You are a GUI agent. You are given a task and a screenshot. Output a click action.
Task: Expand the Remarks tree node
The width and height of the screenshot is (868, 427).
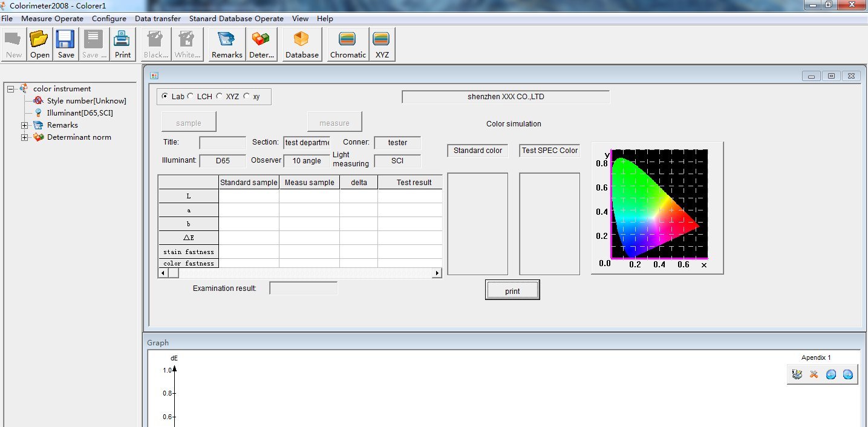pyautogui.click(x=24, y=125)
